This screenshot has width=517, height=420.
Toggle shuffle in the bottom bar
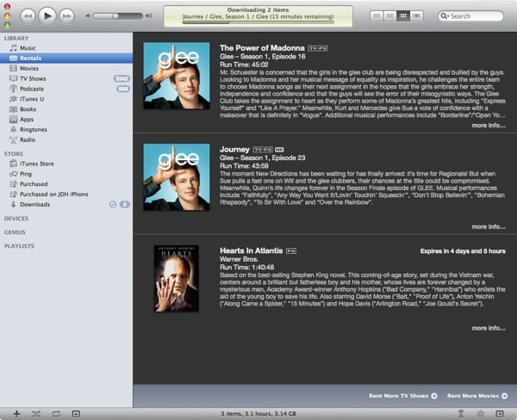pyautogui.click(x=36, y=414)
